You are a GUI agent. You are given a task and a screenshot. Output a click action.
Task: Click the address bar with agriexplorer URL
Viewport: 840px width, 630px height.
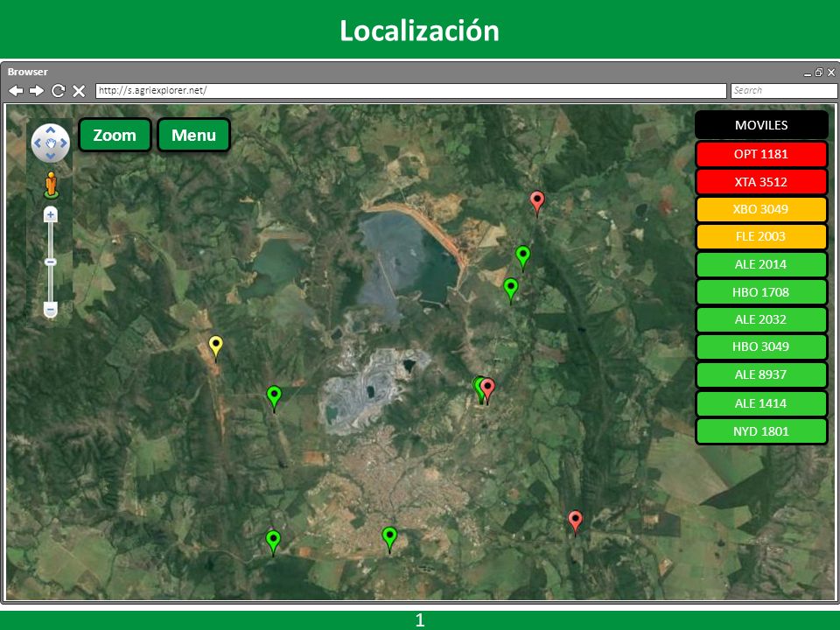pyautogui.click(x=411, y=90)
